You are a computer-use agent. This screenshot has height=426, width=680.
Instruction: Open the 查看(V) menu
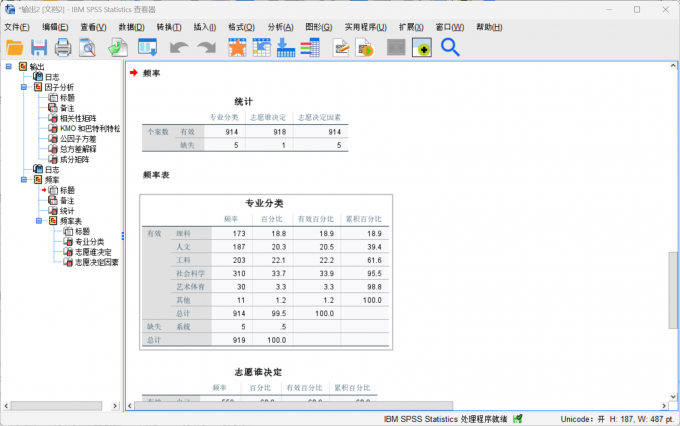(93, 27)
